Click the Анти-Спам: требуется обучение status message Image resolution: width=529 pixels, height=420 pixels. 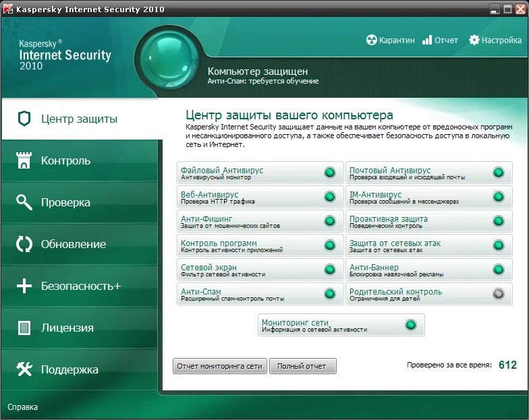[263, 81]
